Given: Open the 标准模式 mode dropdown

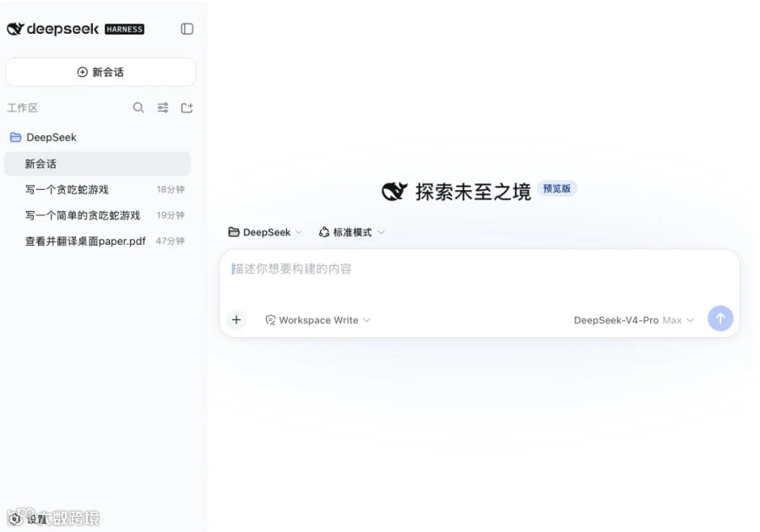Looking at the screenshot, I should [x=352, y=232].
